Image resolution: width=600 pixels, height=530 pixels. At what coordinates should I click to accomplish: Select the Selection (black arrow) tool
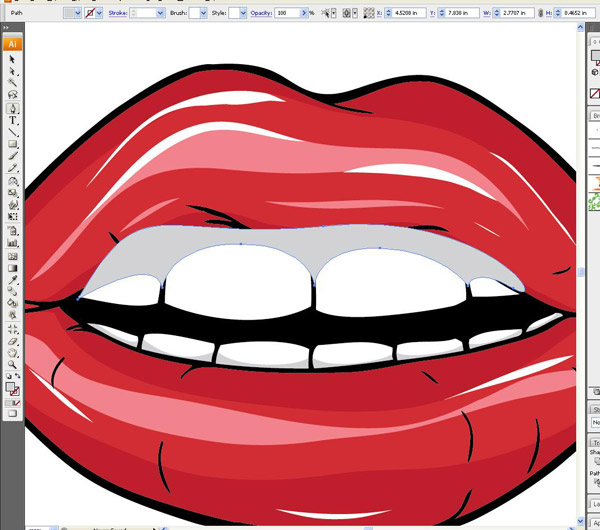click(13, 60)
